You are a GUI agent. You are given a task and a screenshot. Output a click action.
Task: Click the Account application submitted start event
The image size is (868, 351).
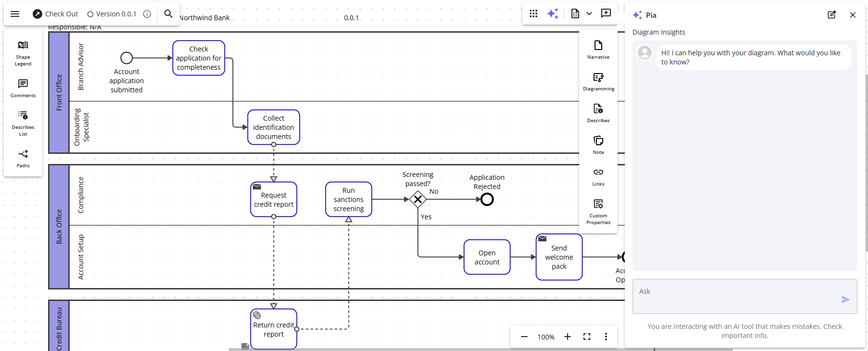coord(127,58)
